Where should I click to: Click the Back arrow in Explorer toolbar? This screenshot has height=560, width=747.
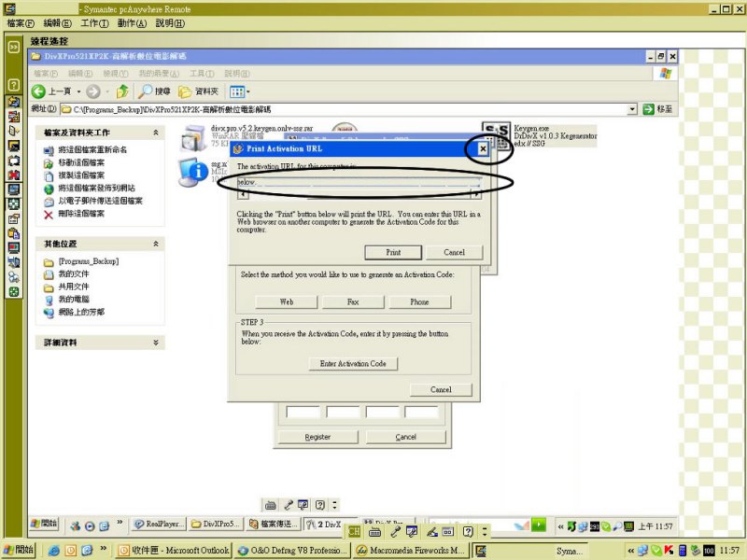click(39, 91)
